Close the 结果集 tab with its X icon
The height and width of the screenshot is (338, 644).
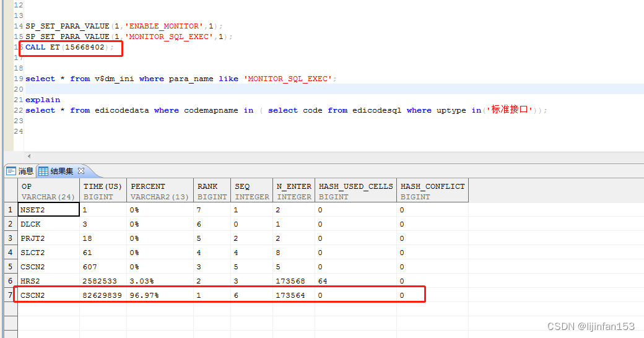81,170
